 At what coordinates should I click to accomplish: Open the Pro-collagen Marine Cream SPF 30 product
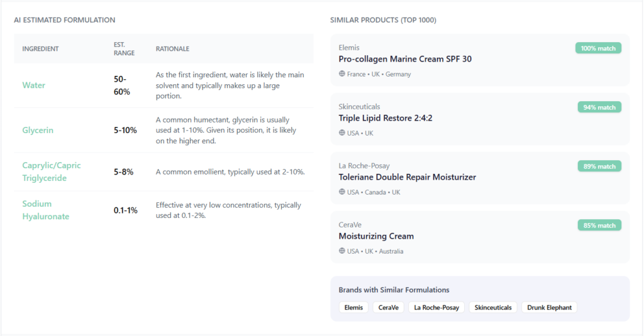tap(405, 59)
